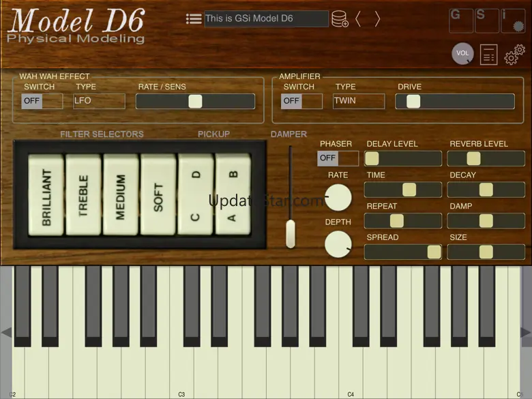532x399 pixels.
Task: Click the delay TIME slider
Action: click(x=403, y=190)
